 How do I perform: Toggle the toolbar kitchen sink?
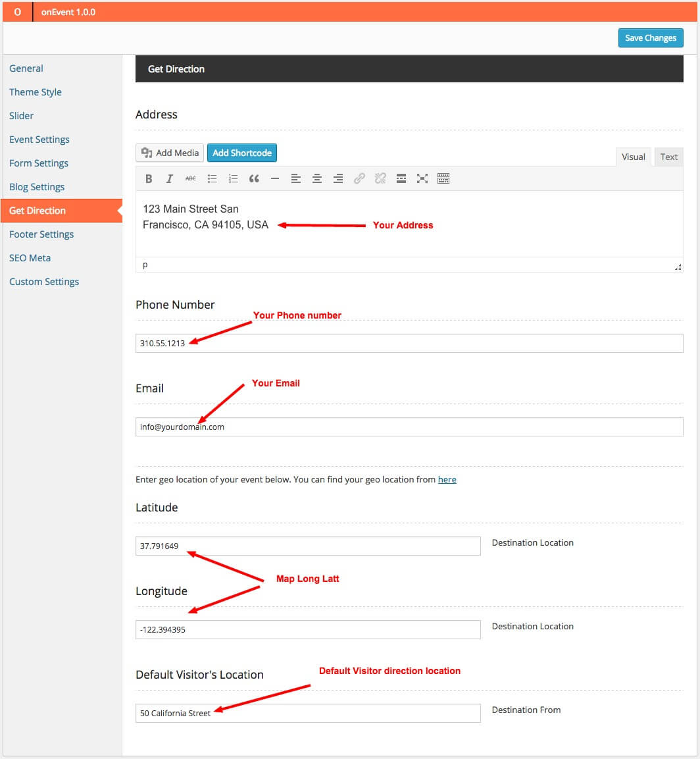click(x=443, y=178)
